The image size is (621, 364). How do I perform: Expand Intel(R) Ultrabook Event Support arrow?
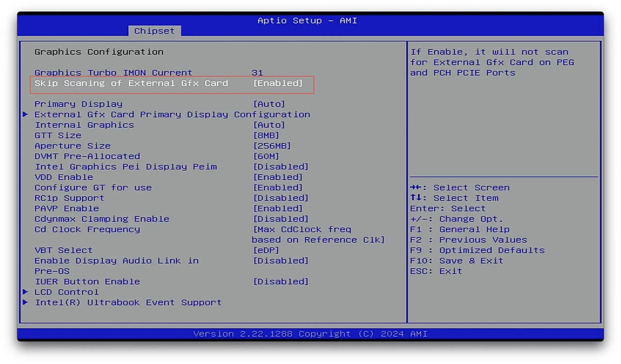[25, 302]
